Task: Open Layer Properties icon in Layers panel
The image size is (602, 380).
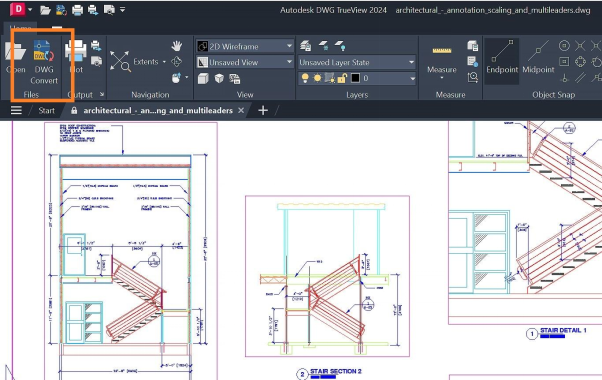Action: [x=306, y=46]
